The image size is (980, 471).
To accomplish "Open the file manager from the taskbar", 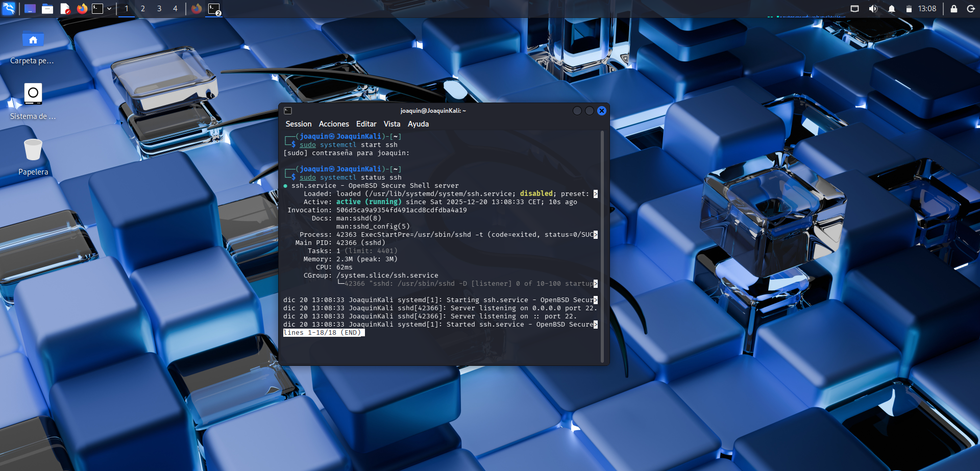I will [47, 9].
